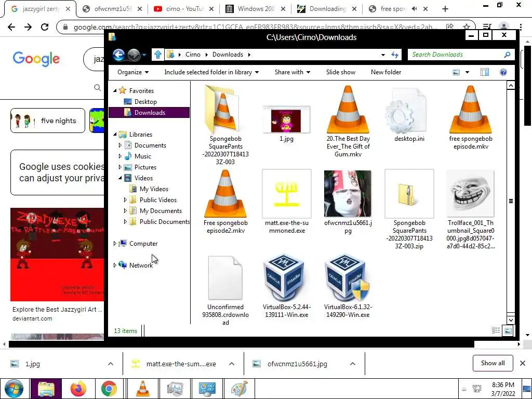Expand the Computer node
Screen dimensions: 532x399
[115, 243]
